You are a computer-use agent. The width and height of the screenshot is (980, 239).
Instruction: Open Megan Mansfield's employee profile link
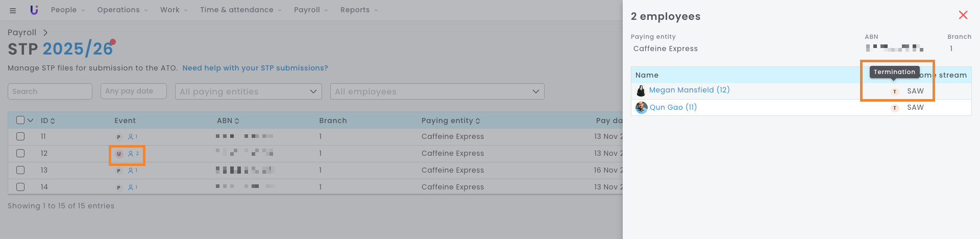coord(689,90)
